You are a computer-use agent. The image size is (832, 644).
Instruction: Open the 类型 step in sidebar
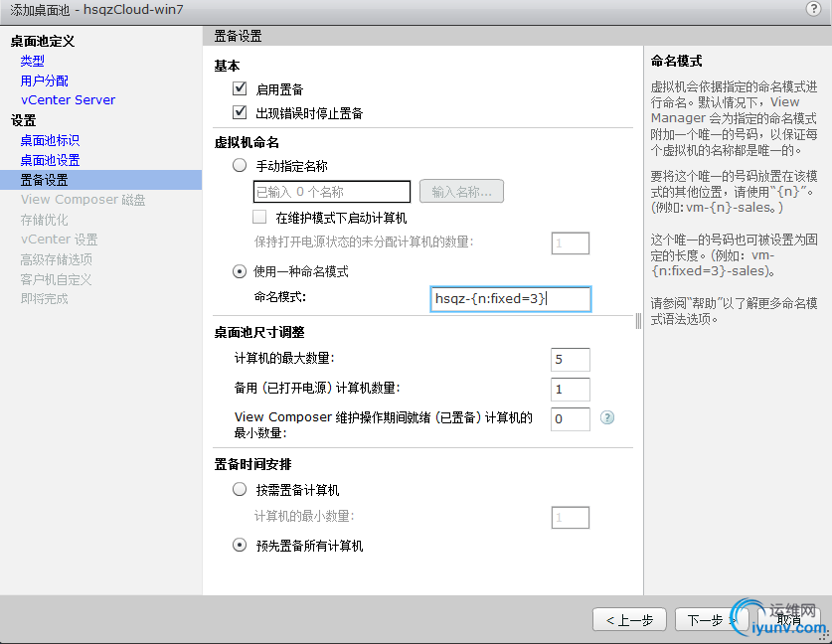click(33, 61)
